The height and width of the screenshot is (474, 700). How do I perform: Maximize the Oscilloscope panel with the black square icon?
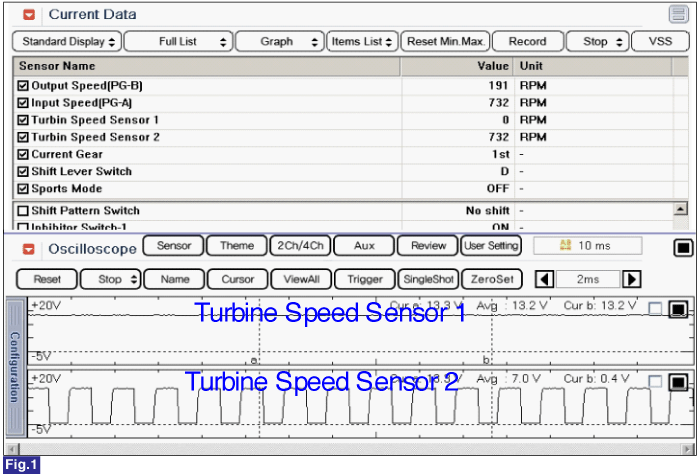pos(683,248)
